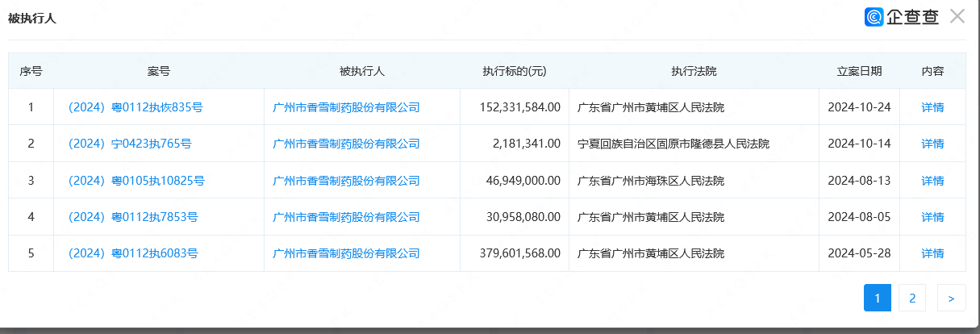Click filing date 2024-05-28
Image resolution: width=980 pixels, height=334 pixels.
click(x=859, y=253)
